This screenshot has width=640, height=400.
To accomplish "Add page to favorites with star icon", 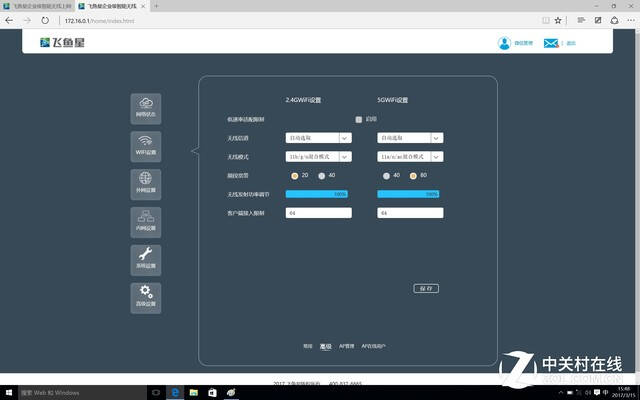I will [x=558, y=20].
